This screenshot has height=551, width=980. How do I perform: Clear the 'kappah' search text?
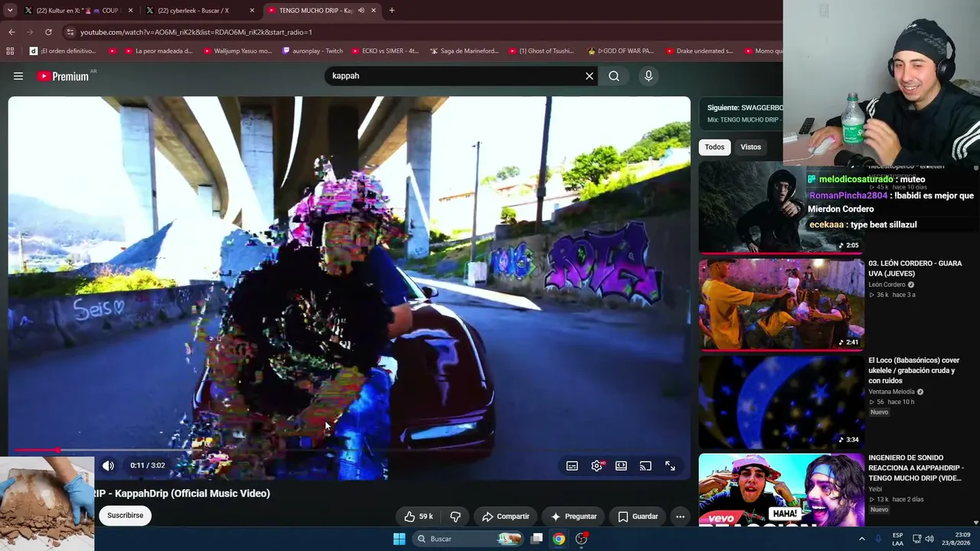tap(590, 76)
